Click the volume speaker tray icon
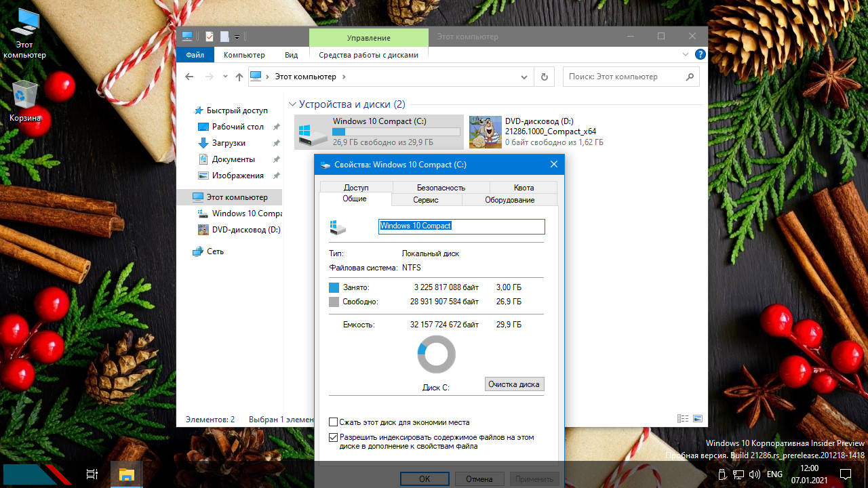868x488 pixels. point(754,474)
